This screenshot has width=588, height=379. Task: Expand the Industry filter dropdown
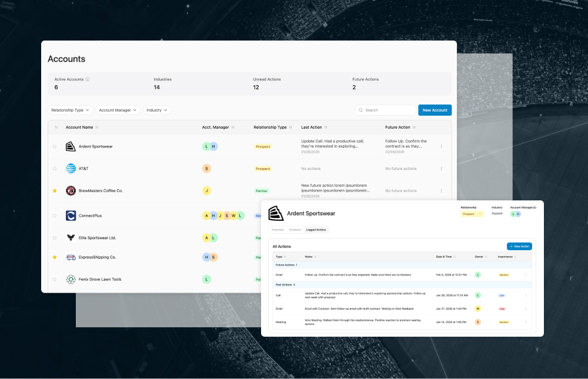156,110
